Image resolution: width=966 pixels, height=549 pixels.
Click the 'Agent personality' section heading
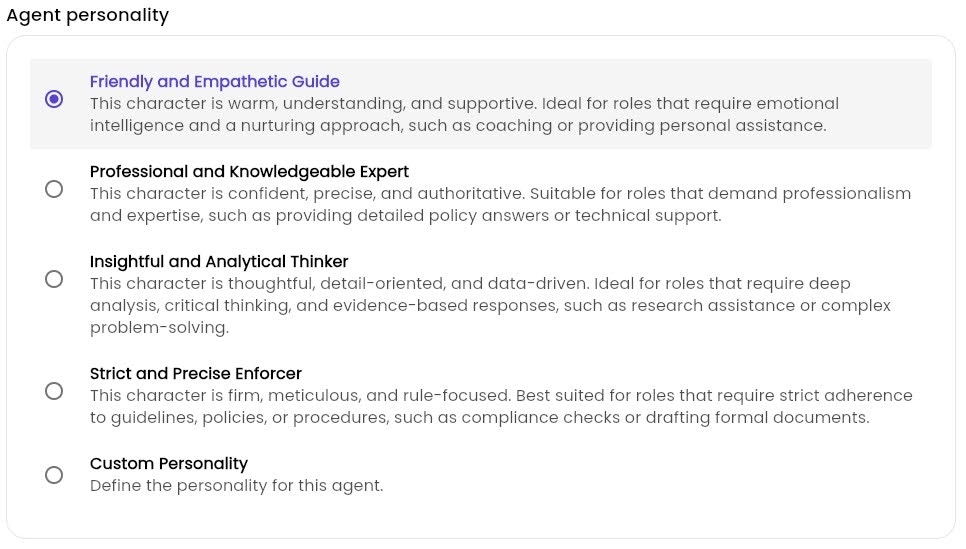click(87, 15)
